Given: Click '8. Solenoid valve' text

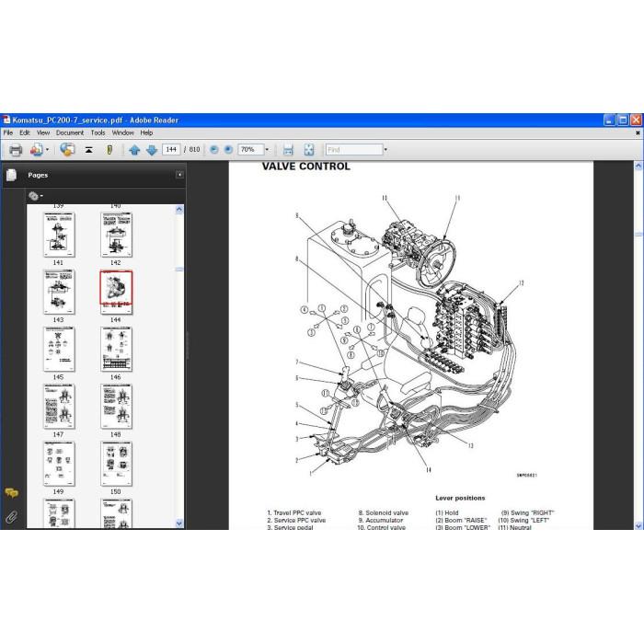Looking at the screenshot, I should [384, 512].
